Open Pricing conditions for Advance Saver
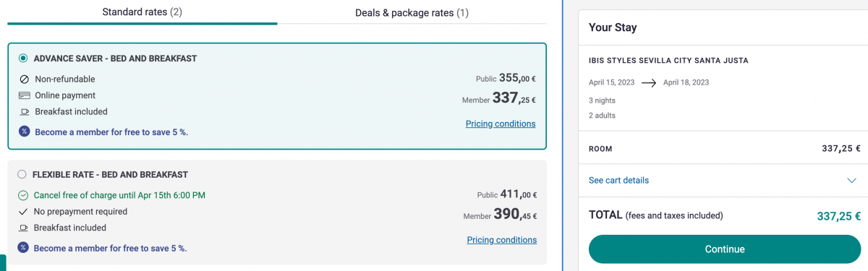The height and width of the screenshot is (271, 868). pos(501,124)
